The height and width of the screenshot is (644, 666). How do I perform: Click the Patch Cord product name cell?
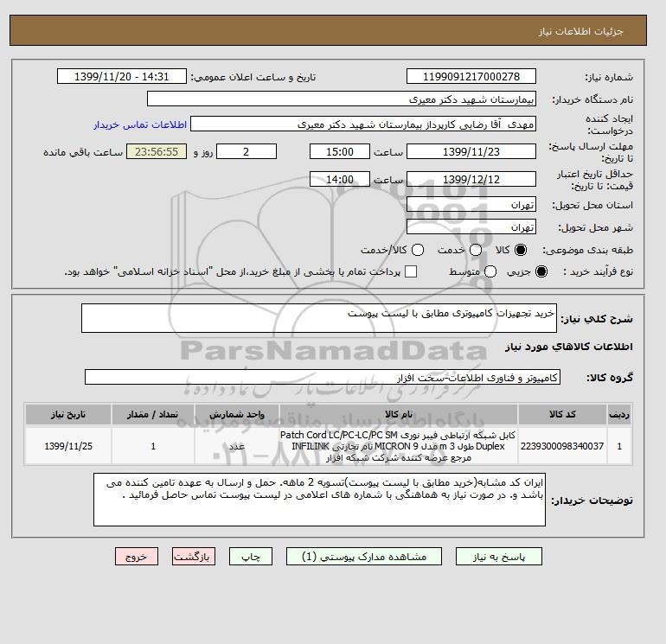(x=399, y=446)
